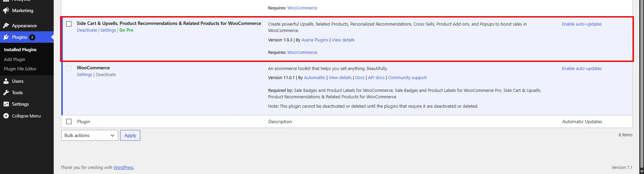Open the Automattic author link
This screenshot has height=174, width=644.
(x=314, y=78)
